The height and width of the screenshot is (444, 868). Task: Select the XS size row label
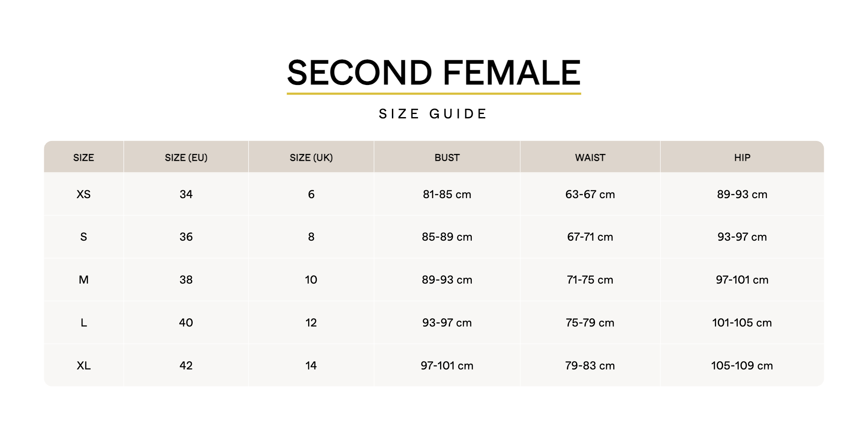coord(84,194)
